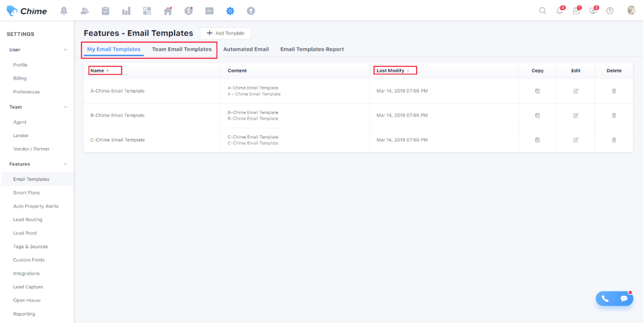Open the People contacts icon in top nav
This screenshot has width=644, height=323.
click(85, 10)
